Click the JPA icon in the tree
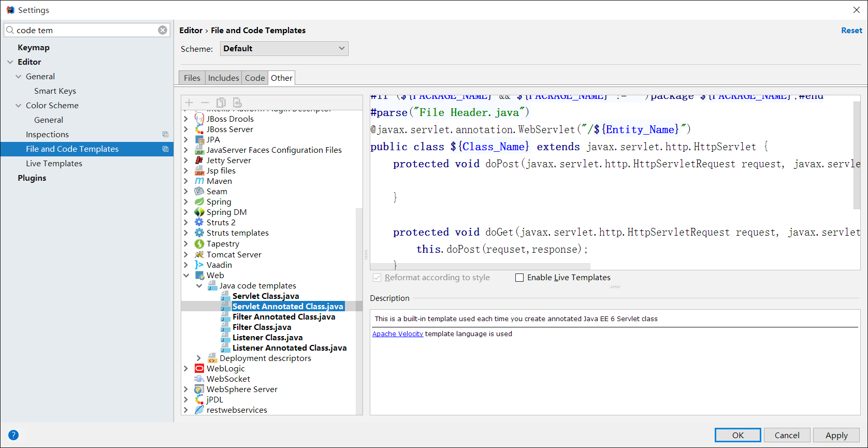Viewport: 868px width, 448px height. coord(199,139)
